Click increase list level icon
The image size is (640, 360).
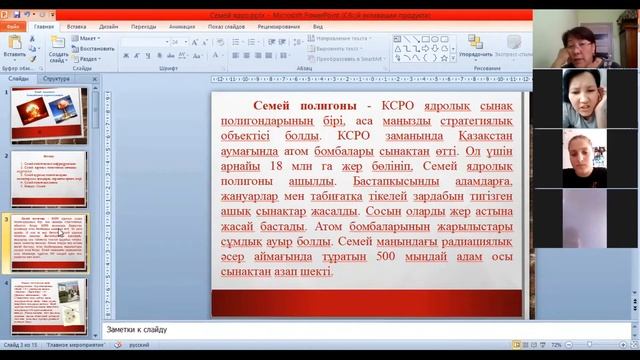282,42
